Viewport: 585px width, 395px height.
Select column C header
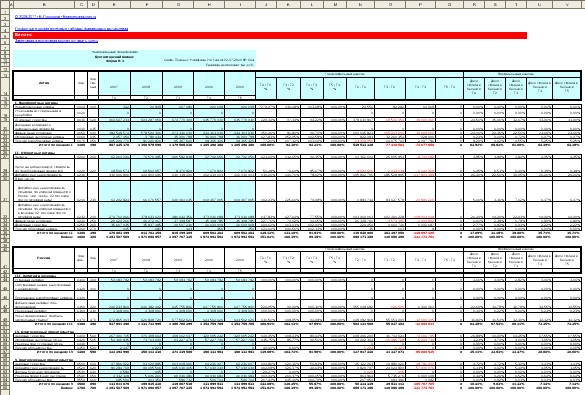click(81, 4)
